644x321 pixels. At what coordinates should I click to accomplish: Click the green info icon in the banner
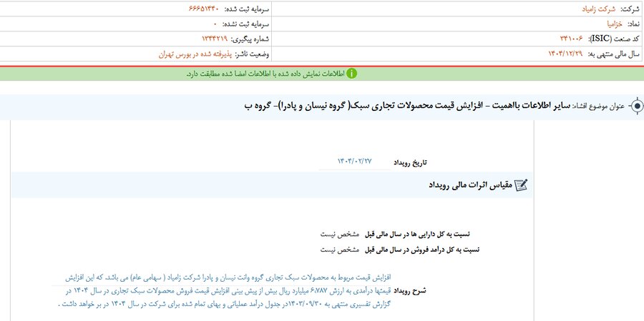351,74
